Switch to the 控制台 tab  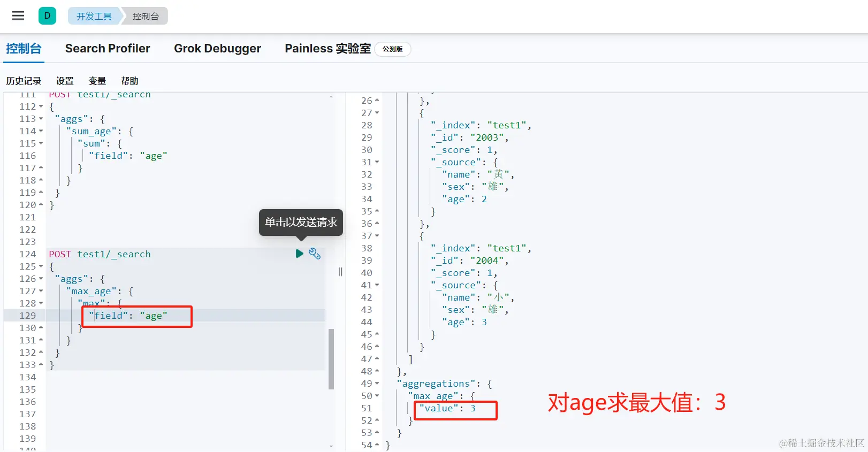tap(24, 49)
